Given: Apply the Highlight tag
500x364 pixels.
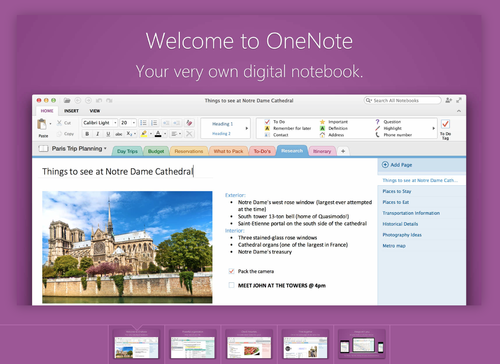Looking at the screenshot, I should (389, 128).
